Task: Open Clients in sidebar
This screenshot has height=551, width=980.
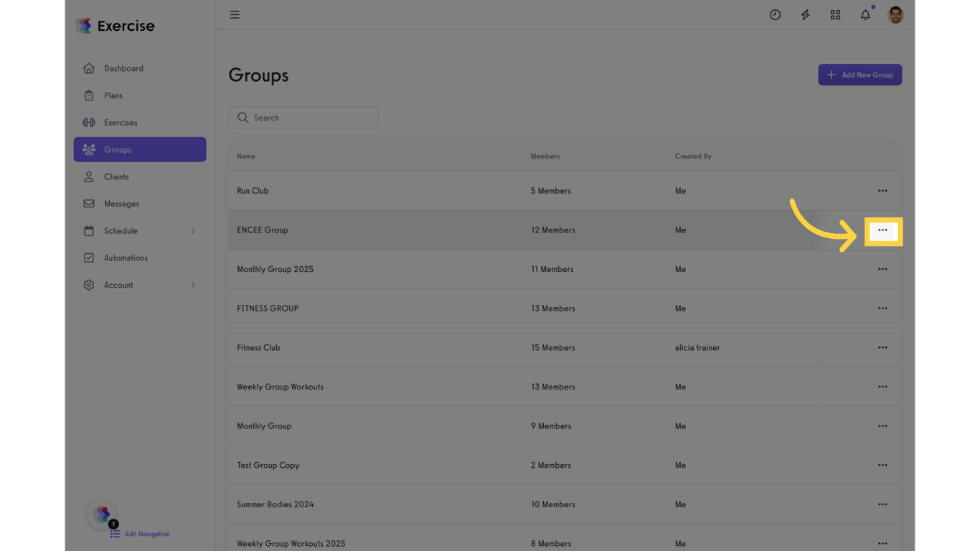Action: pyautogui.click(x=140, y=176)
